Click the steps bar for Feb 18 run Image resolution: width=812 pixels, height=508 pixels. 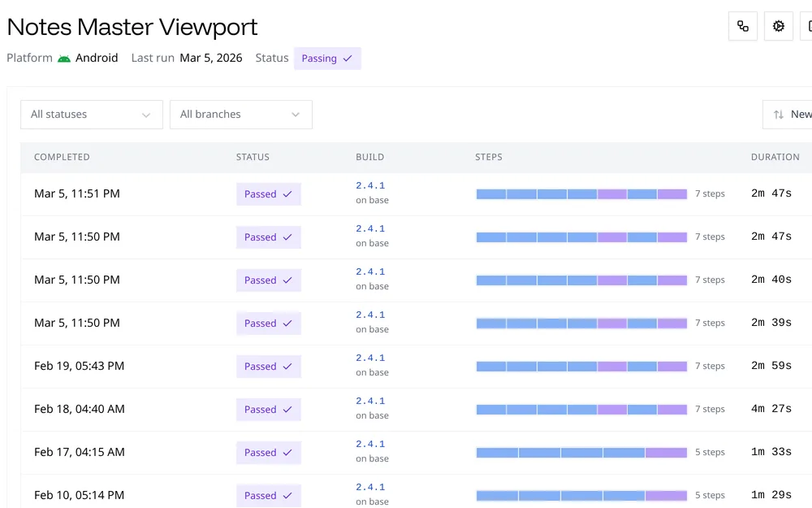[x=581, y=410]
